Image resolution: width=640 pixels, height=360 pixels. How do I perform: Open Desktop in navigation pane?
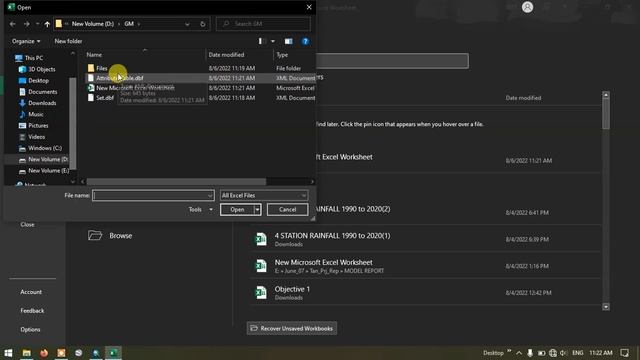point(38,80)
